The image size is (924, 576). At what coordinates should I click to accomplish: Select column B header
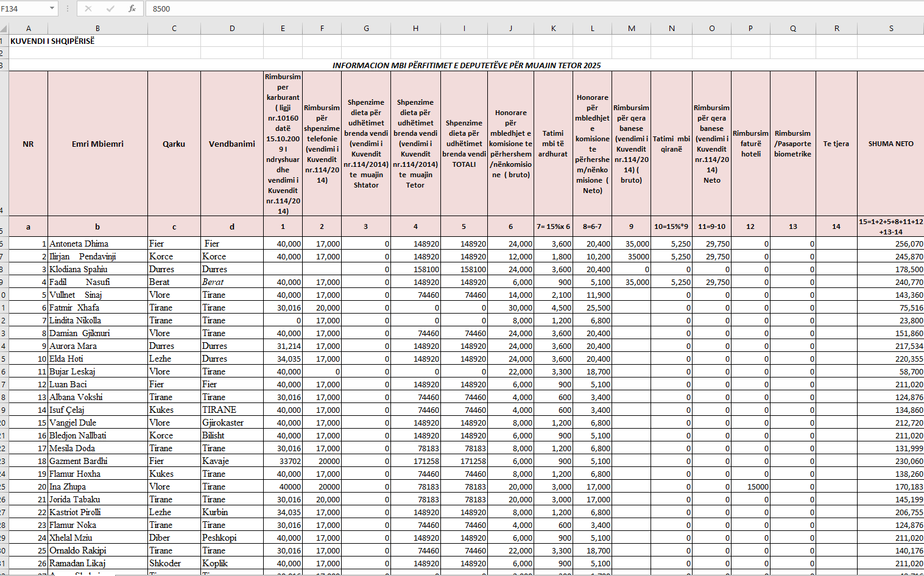[97, 29]
